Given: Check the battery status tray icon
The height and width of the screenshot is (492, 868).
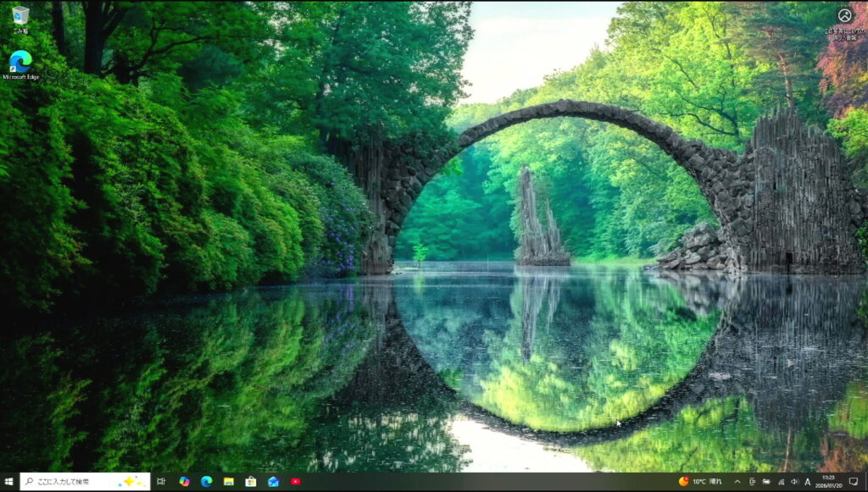Looking at the screenshot, I should pos(766,482).
